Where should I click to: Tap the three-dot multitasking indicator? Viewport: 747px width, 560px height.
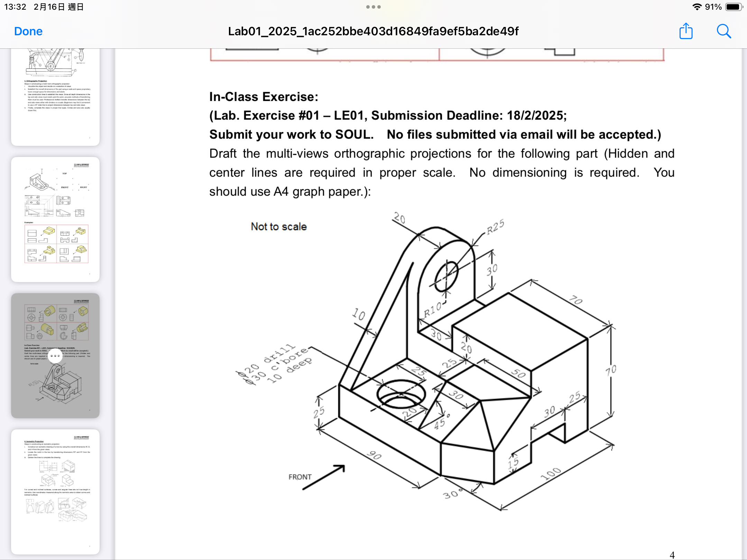373,7
